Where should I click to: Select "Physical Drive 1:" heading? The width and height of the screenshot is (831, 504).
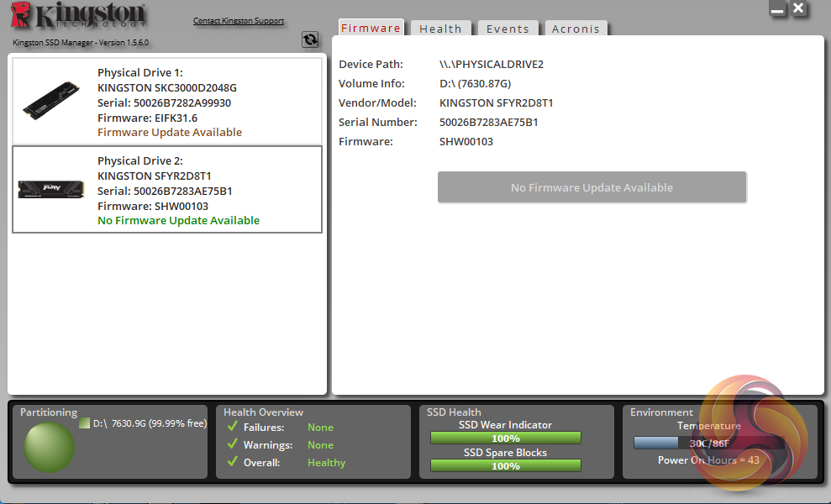pos(140,72)
